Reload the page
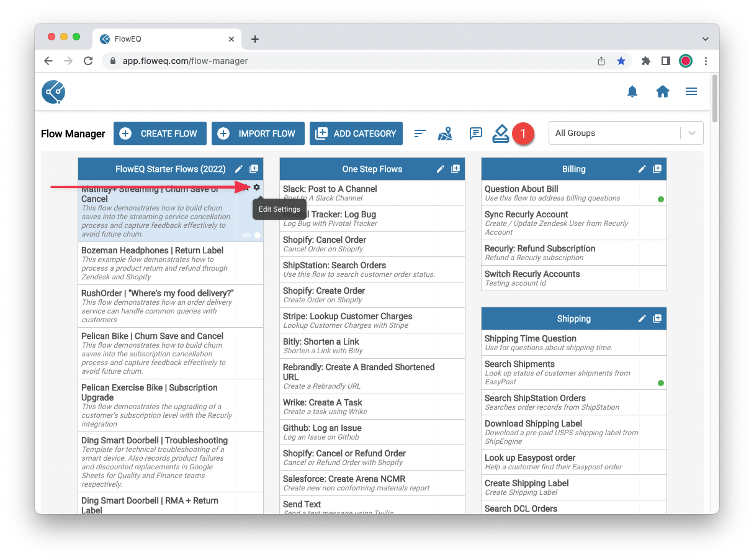Viewport: 754px width, 560px height. click(x=88, y=61)
